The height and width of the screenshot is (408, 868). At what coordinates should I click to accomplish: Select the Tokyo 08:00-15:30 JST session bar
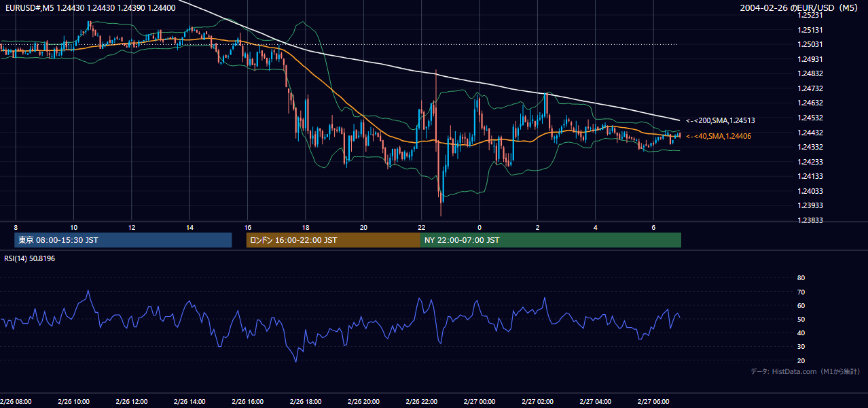click(123, 240)
